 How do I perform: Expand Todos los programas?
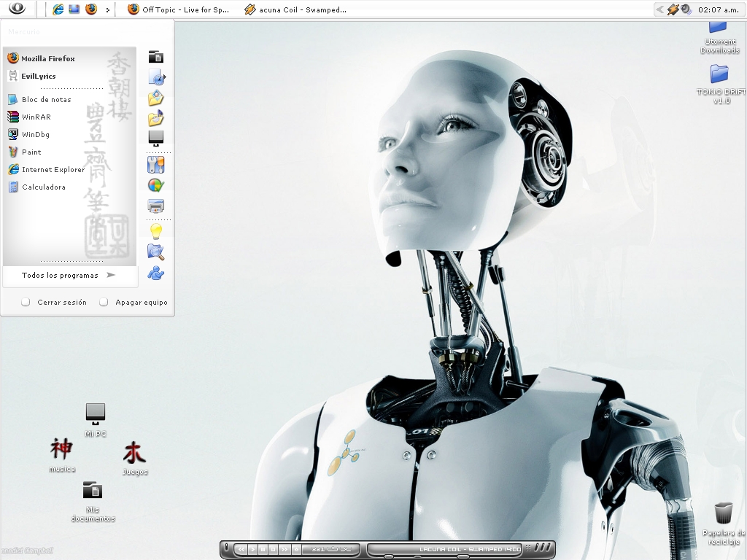[68, 275]
